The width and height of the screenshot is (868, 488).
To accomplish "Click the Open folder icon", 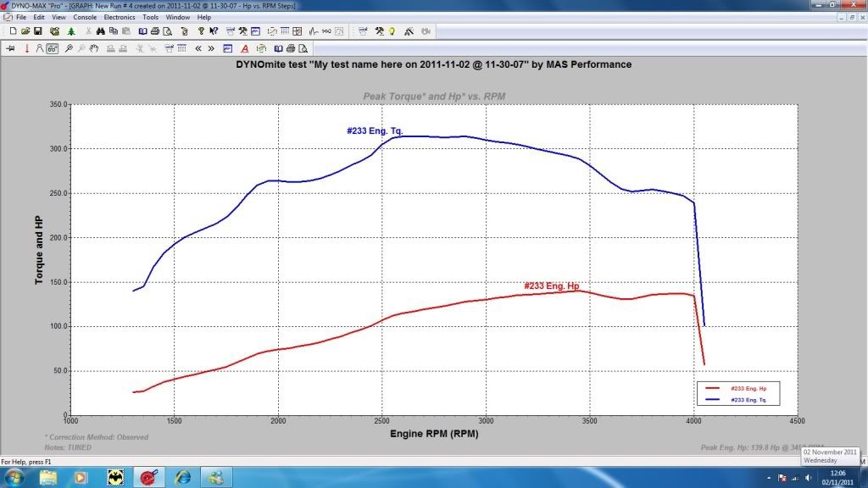I will click(x=25, y=31).
